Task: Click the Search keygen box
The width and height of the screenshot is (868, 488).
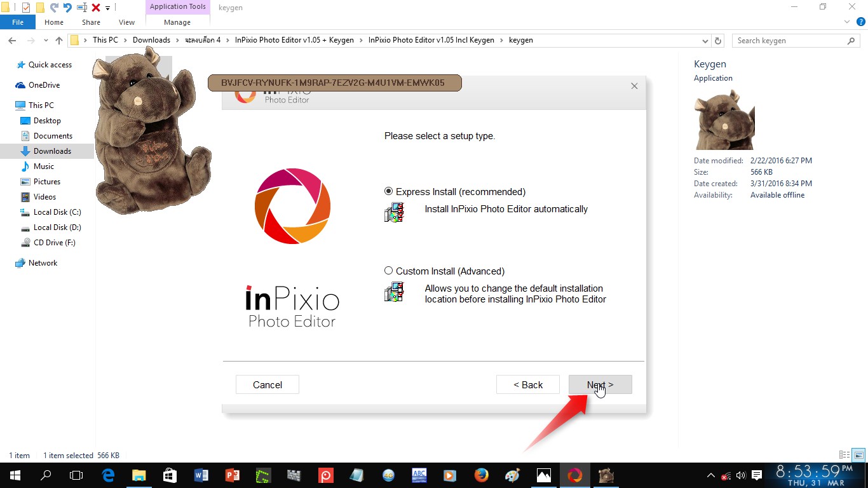Action: [797, 41]
